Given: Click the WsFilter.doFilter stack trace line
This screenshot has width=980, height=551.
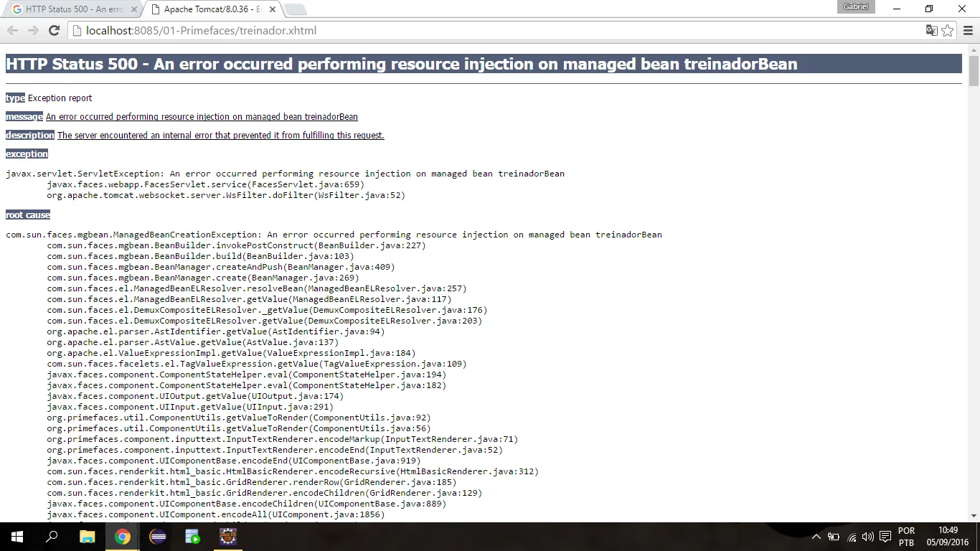Looking at the screenshot, I should coord(226,195).
